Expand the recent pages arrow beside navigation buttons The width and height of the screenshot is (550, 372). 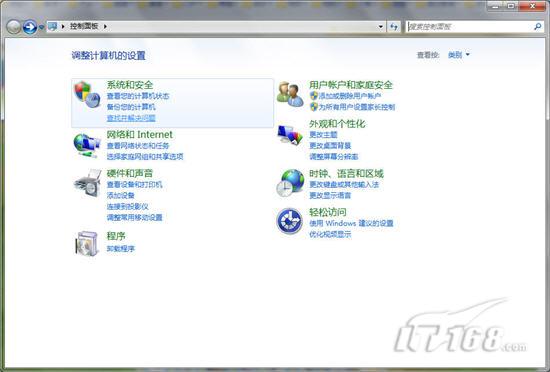41,27
